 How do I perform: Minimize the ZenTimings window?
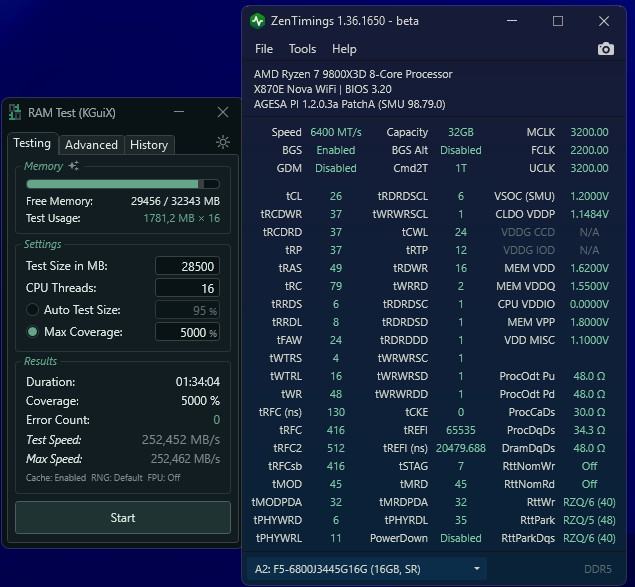512,21
